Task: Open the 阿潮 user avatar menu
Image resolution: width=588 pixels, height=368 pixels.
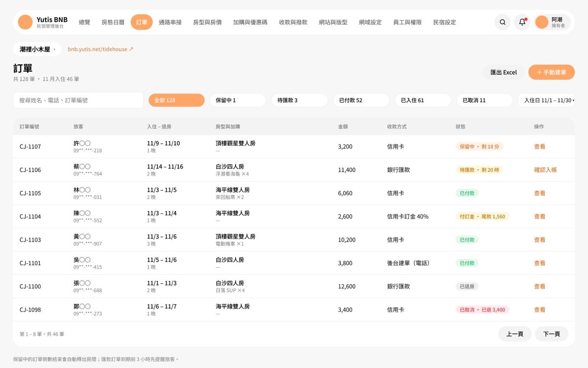Action: [553, 22]
